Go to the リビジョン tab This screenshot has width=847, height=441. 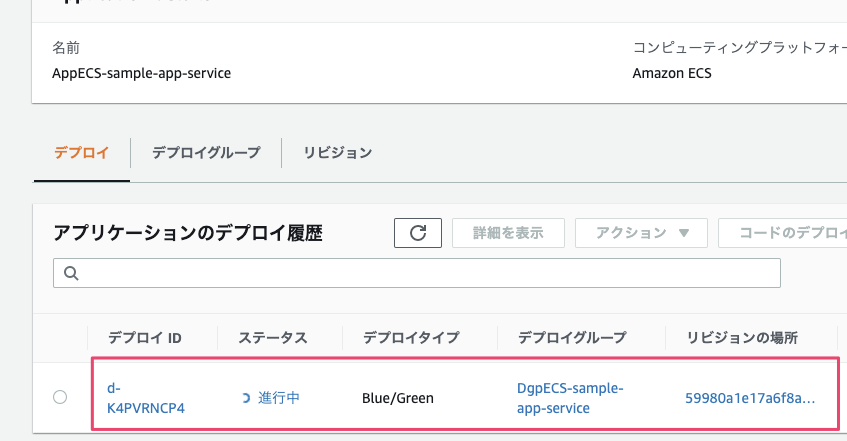coord(337,153)
